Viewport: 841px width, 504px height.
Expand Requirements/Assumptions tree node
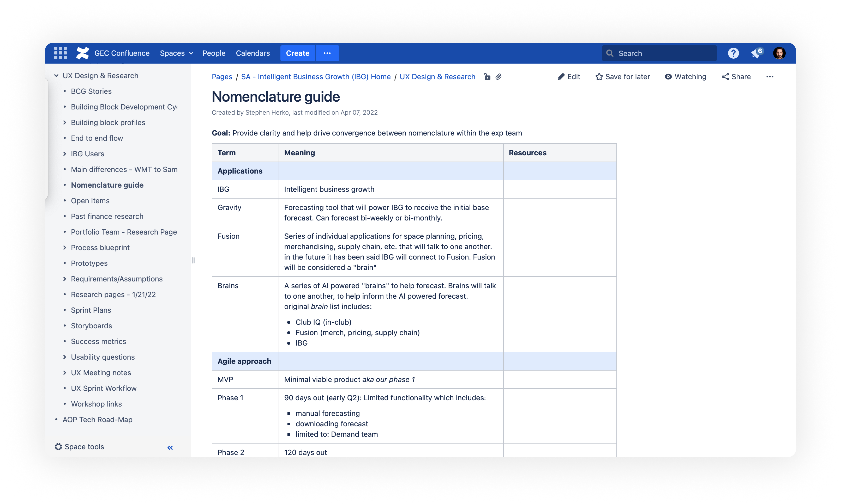click(x=65, y=279)
